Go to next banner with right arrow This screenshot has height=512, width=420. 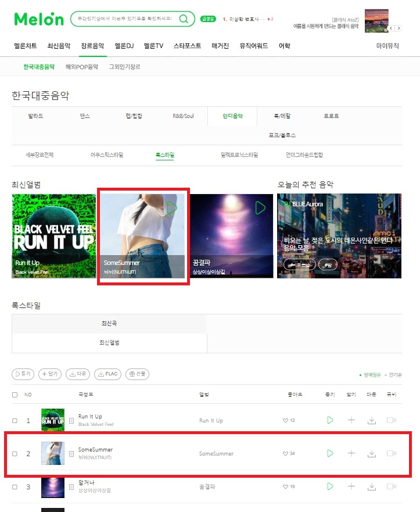(399, 28)
